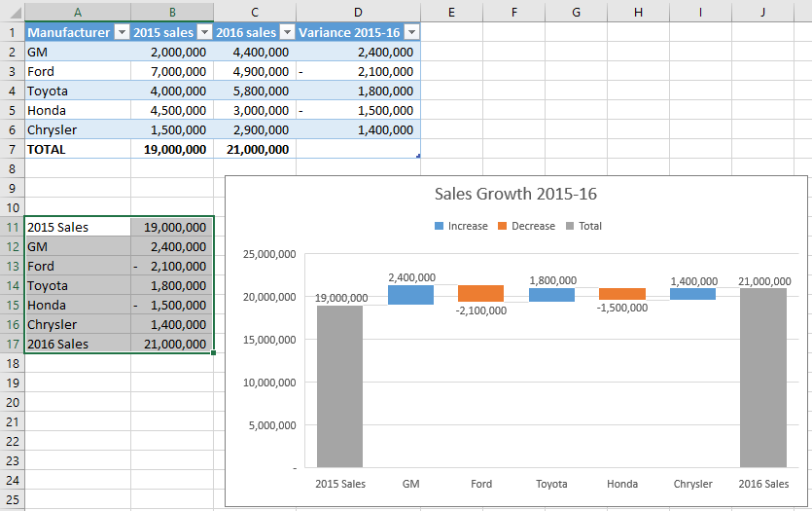812x511 pixels.
Task: Click the 21,000,000 value in row 17
Action: (172, 344)
